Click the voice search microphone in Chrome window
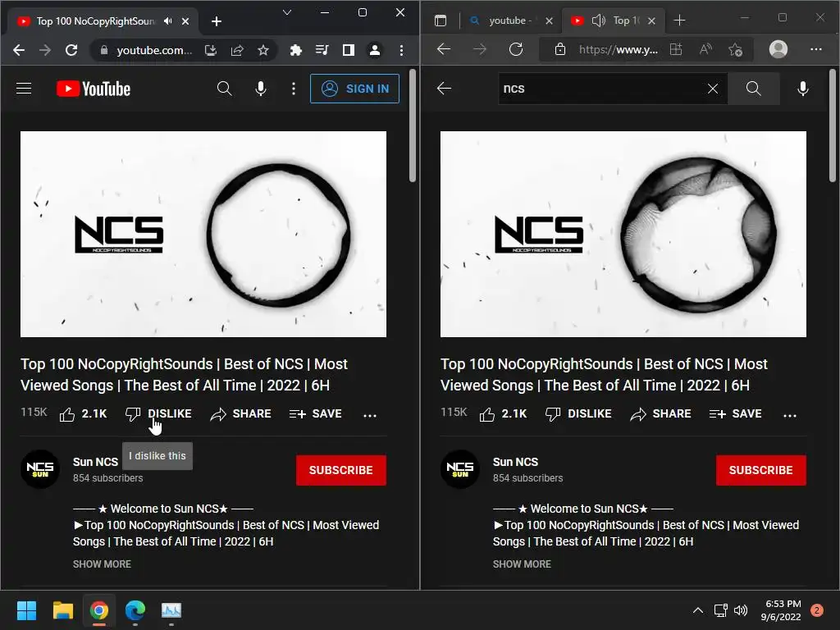The height and width of the screenshot is (630, 840). tap(261, 89)
